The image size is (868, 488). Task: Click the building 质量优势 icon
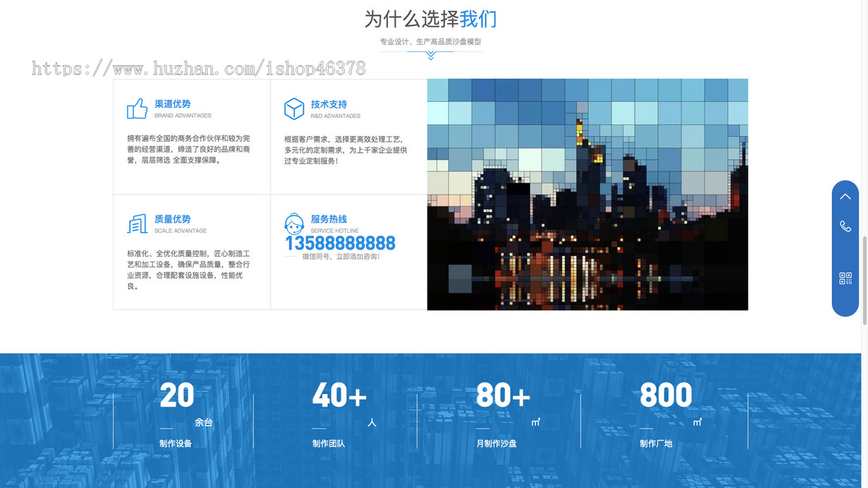(x=137, y=224)
